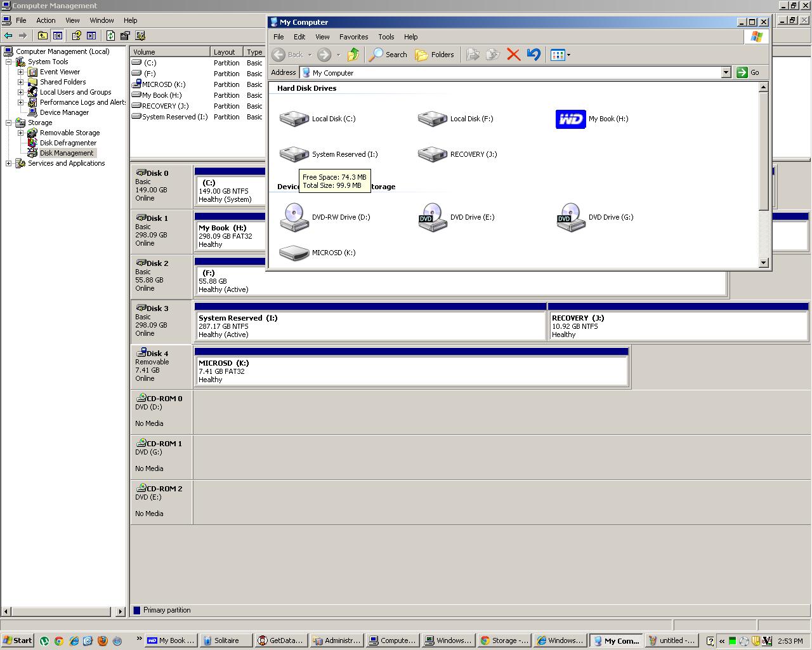Click the Undo toolbar icon
This screenshot has height=650, width=812.
click(533, 55)
